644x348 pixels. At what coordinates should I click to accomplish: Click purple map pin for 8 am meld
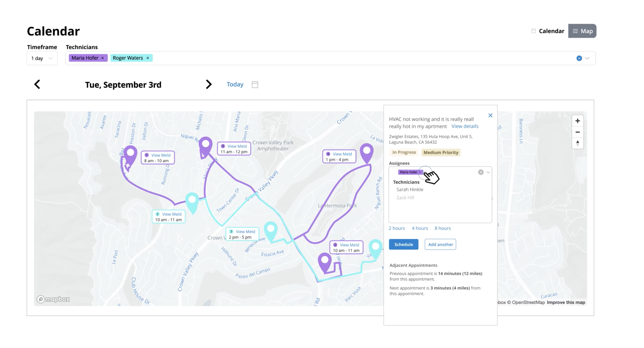tap(130, 154)
